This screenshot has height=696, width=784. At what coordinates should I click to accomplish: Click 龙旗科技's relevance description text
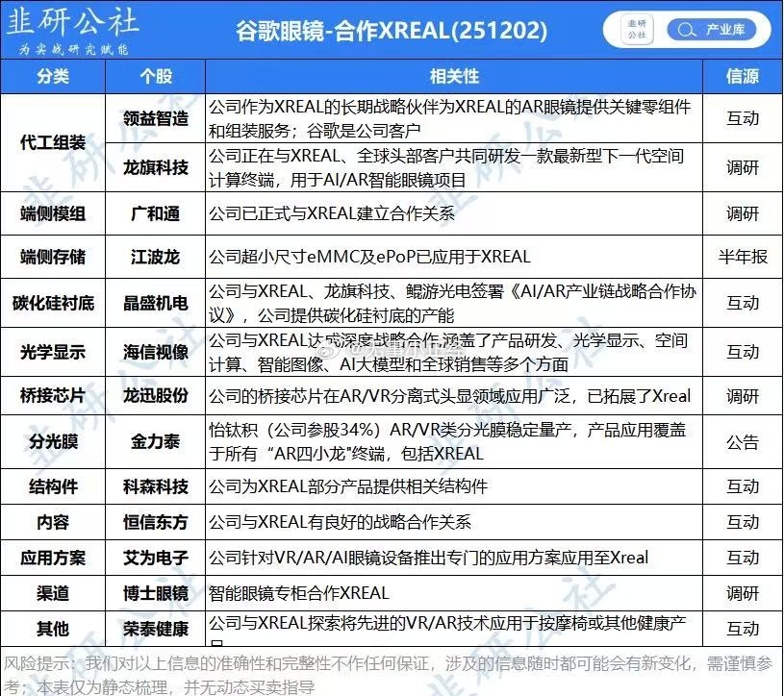coord(446,167)
